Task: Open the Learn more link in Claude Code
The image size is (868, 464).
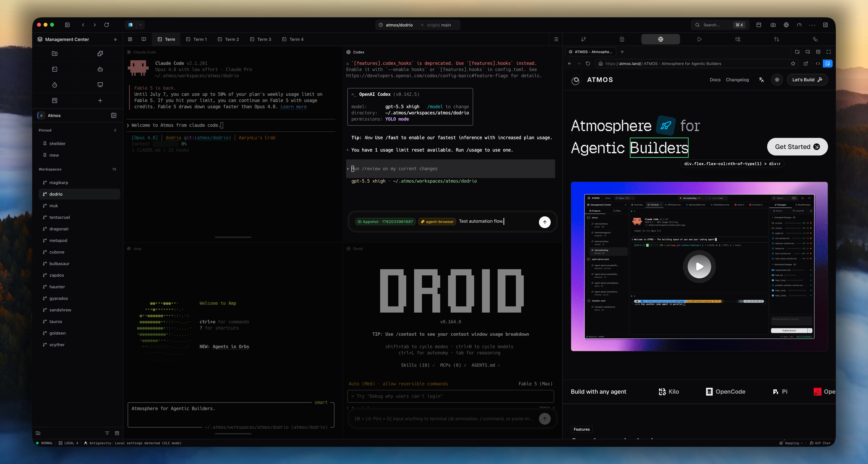Action: (294, 107)
